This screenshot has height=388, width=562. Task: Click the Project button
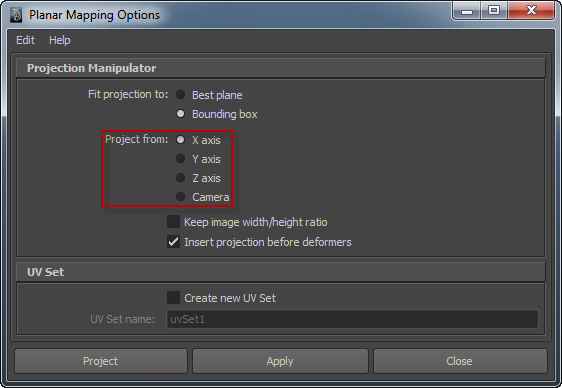tap(101, 361)
